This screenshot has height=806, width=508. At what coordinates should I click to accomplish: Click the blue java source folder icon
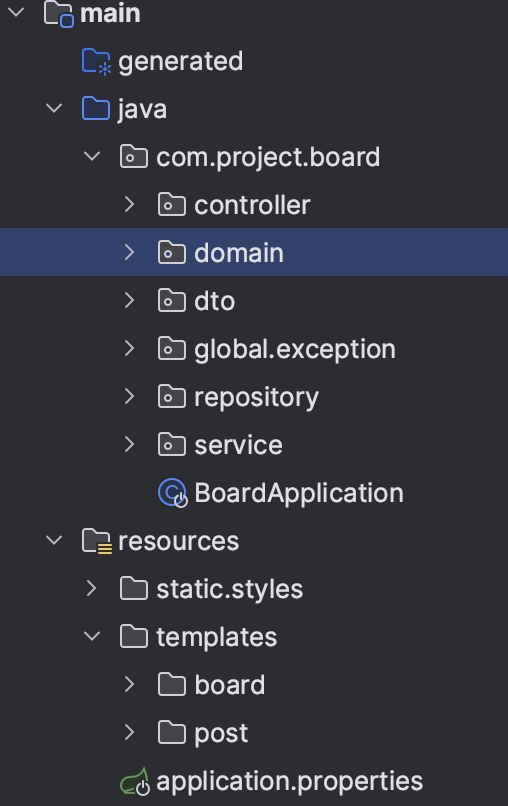point(96,109)
